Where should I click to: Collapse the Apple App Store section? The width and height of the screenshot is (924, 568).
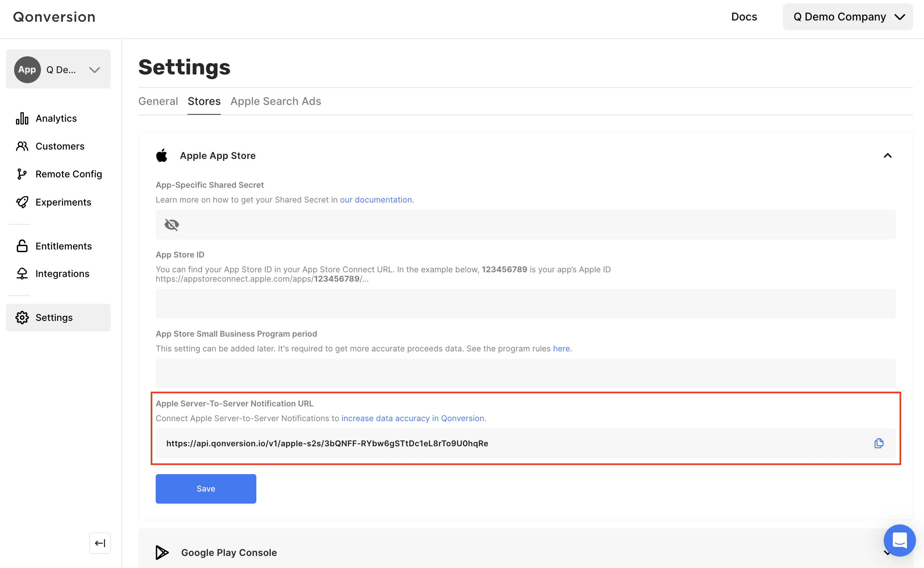pos(887,156)
